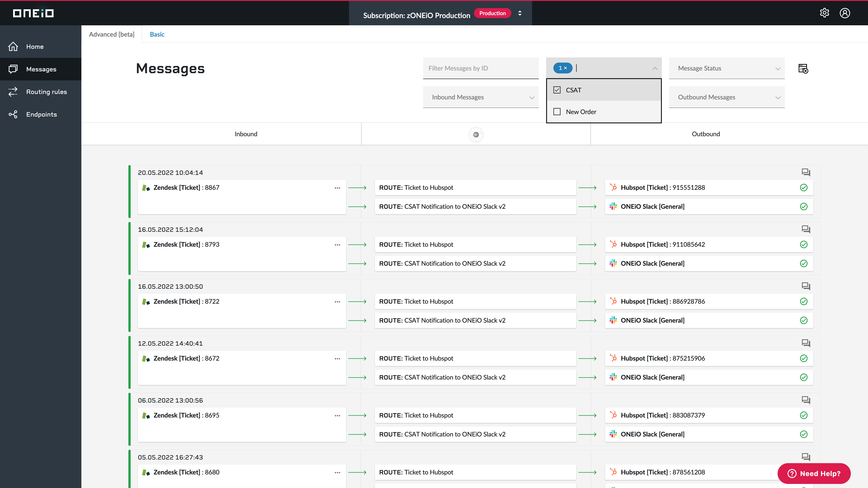Viewport: 868px width, 488px height.
Task: Click the Need Help? button
Action: click(814, 473)
